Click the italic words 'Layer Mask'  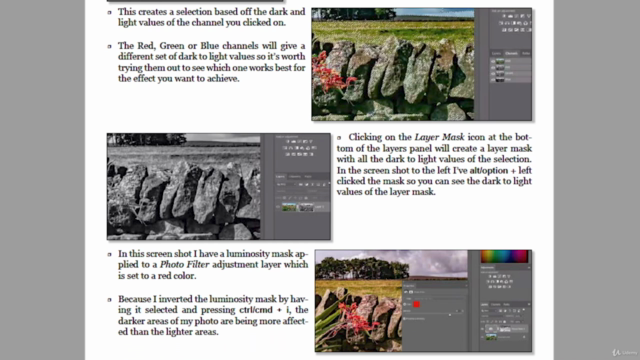(439, 137)
